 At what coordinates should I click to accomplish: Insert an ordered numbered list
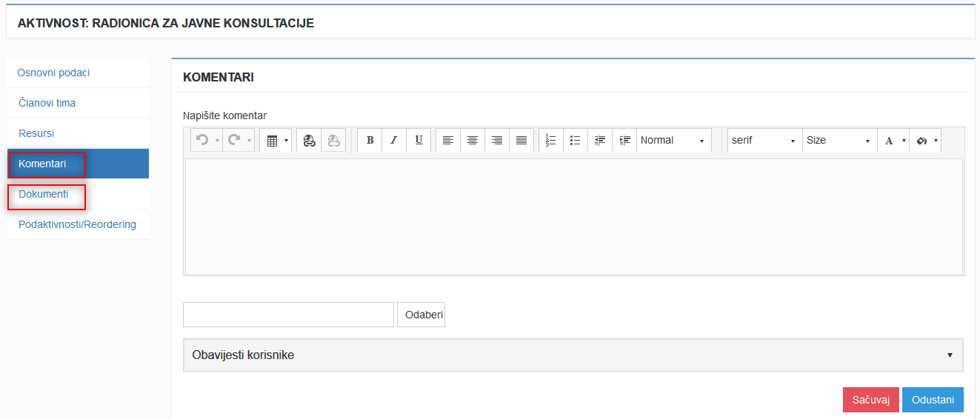(551, 140)
